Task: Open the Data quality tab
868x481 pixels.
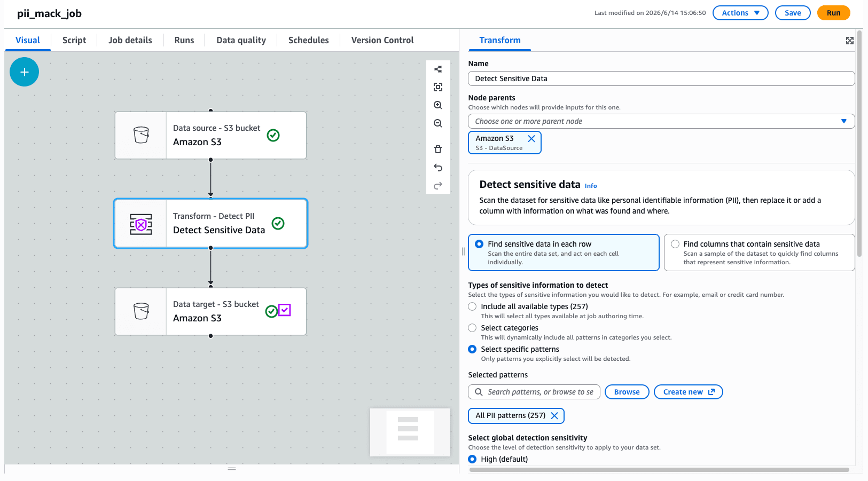Action: (x=241, y=40)
